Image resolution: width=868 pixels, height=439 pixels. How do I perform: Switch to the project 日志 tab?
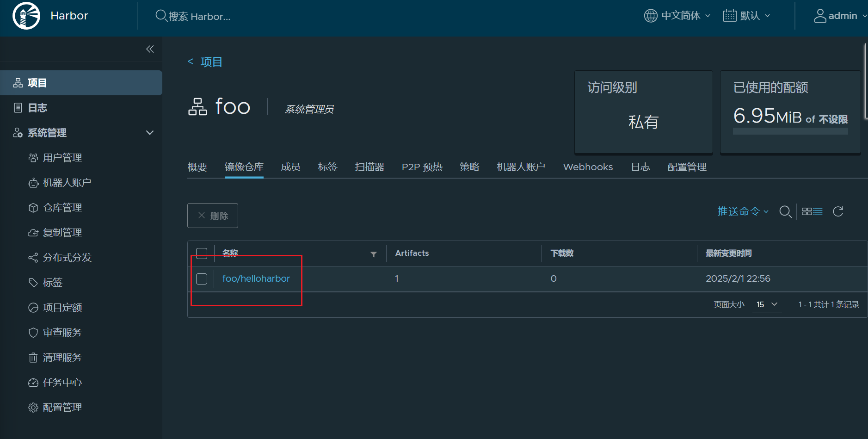click(x=640, y=167)
